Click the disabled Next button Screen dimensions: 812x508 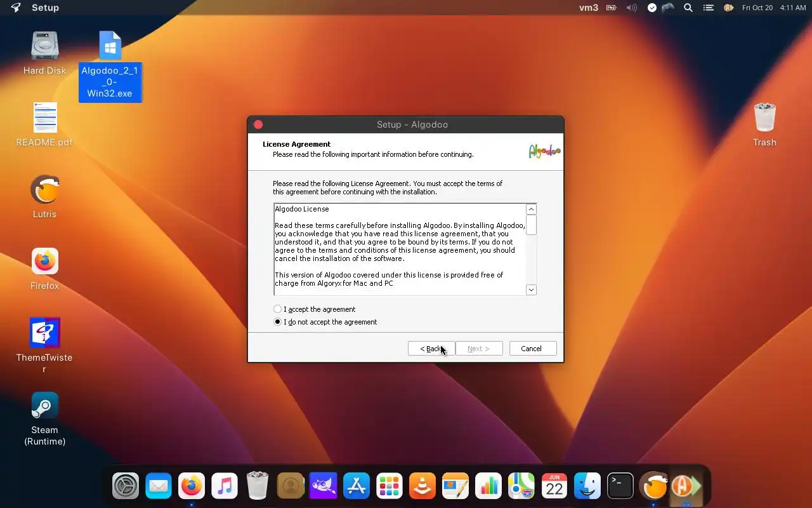click(479, 349)
